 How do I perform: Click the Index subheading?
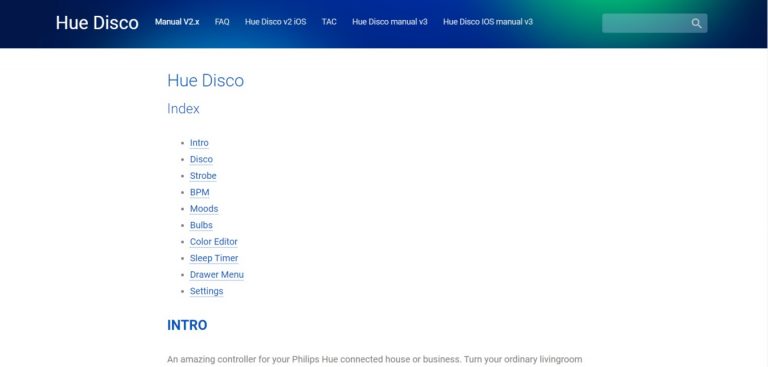[x=183, y=109]
